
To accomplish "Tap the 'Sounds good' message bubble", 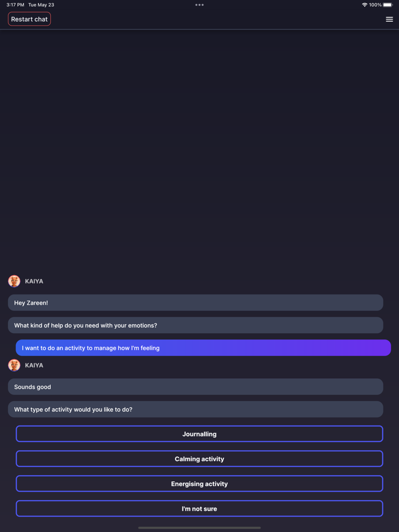I will (196, 387).
